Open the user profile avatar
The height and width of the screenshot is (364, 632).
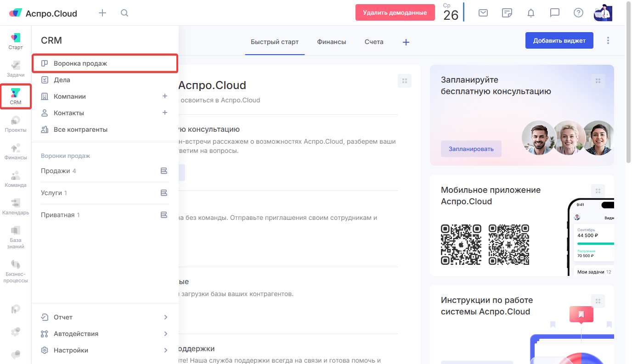tap(603, 13)
